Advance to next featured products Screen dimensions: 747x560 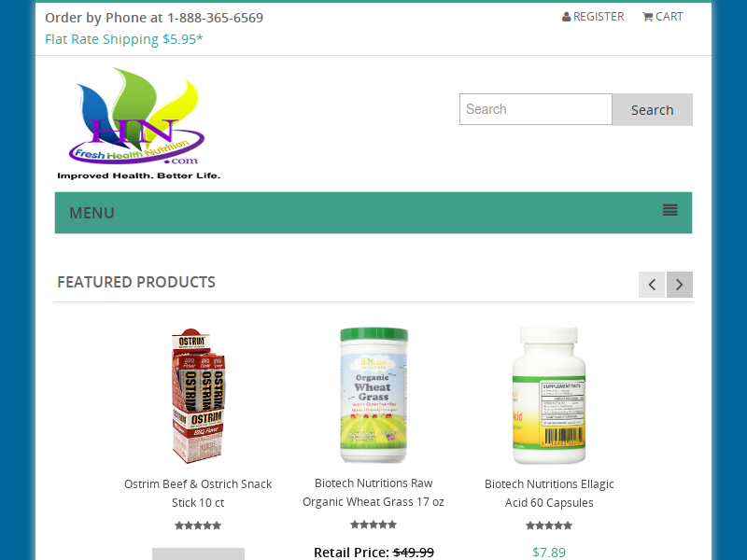(x=680, y=285)
